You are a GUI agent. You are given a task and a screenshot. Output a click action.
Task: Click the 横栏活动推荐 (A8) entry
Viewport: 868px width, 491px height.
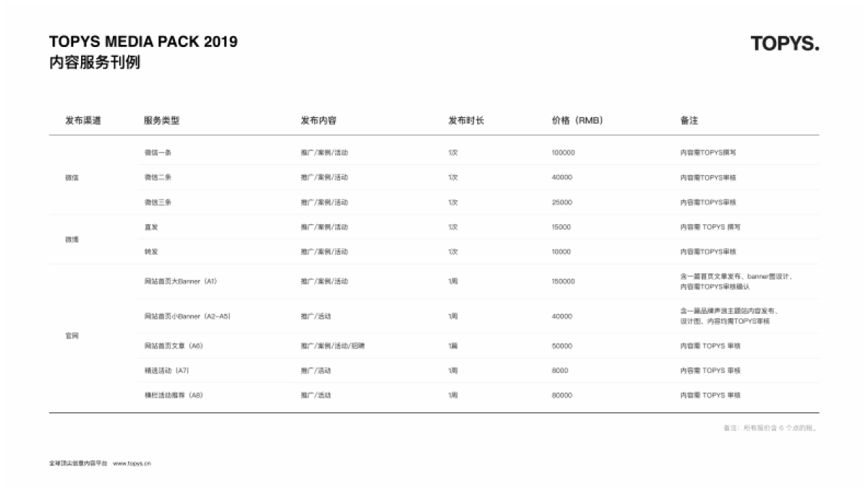tap(173, 396)
